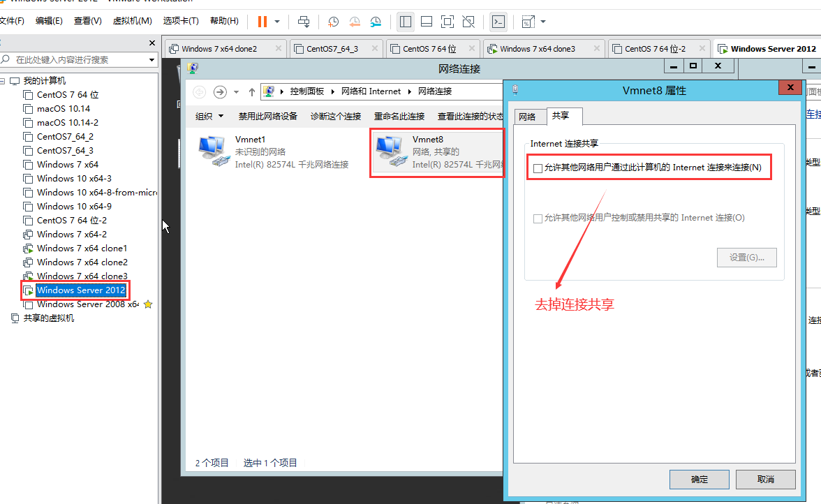The height and width of the screenshot is (504, 821).
Task: Select CentOS 7 64 位 in library
Action: click(68, 95)
